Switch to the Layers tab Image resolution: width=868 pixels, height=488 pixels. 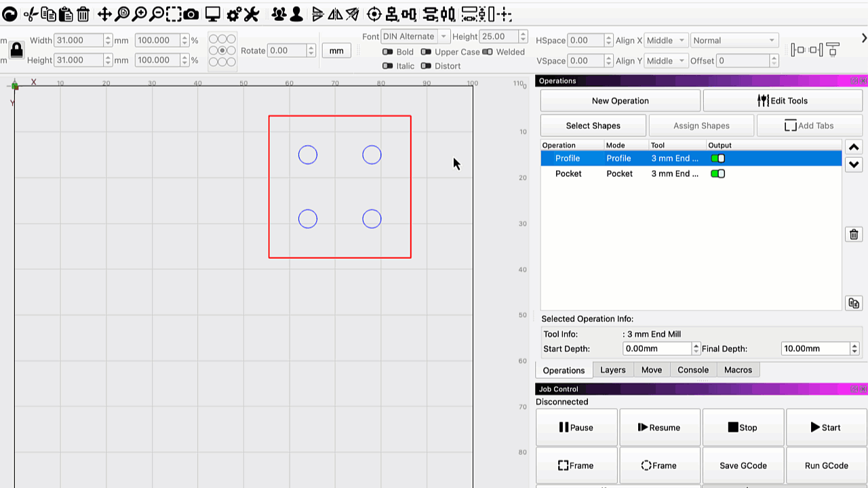tap(612, 370)
